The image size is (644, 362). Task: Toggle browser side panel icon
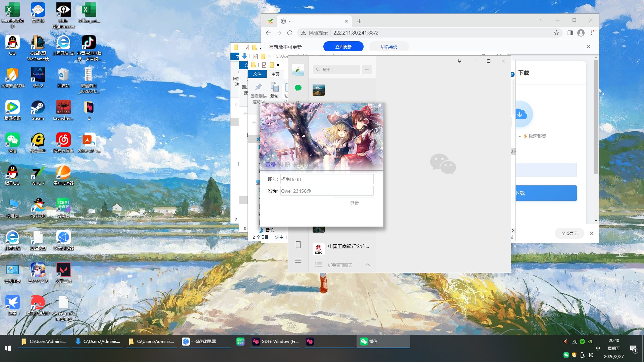pos(570,33)
